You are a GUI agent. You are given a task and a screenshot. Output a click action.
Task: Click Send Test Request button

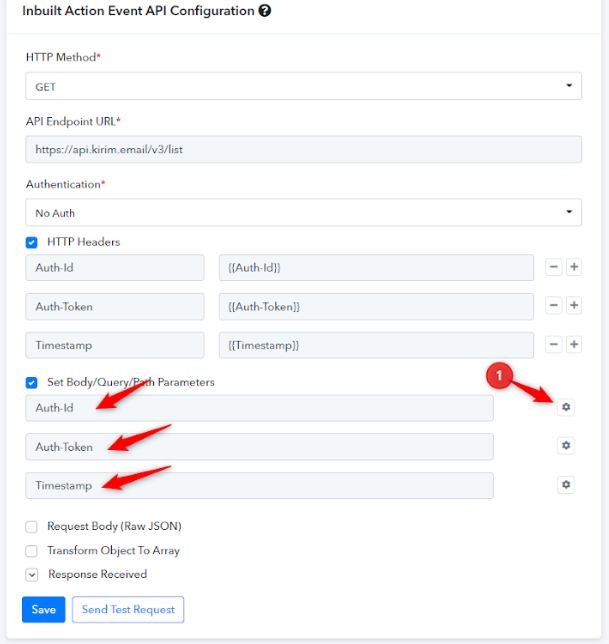(x=128, y=610)
